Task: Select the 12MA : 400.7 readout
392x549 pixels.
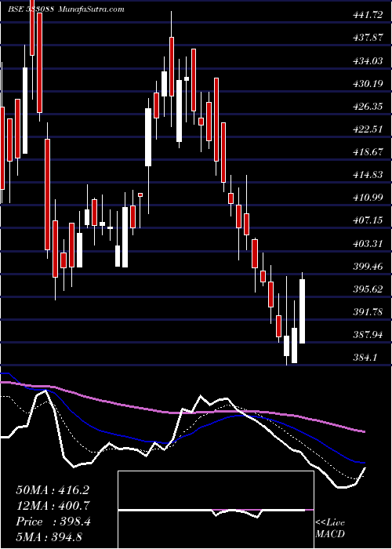Action: coord(53,506)
